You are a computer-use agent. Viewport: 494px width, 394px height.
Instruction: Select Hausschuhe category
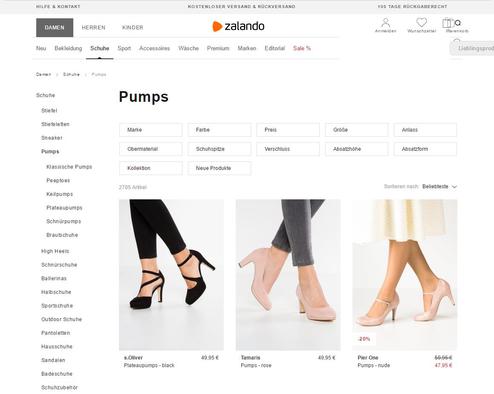(57, 347)
